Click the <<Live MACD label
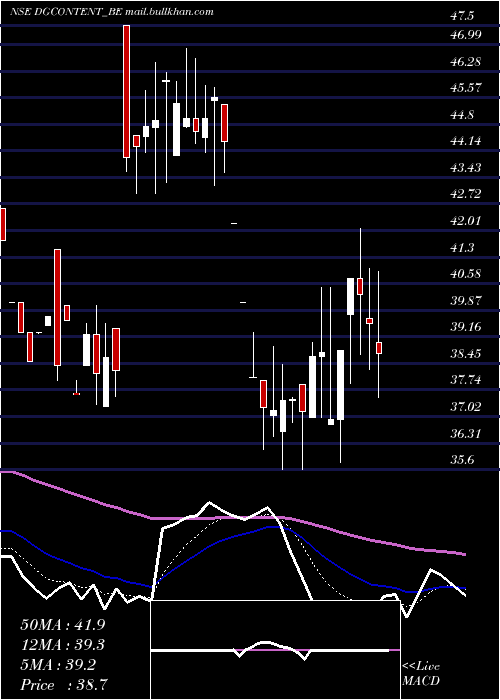Screen dimensions: 500x700 (x=421, y=674)
